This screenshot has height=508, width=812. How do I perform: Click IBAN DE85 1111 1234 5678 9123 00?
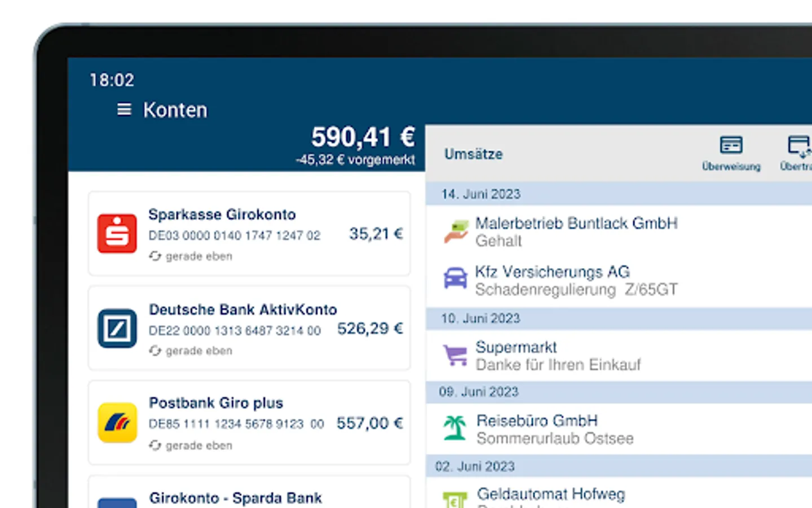[236, 424]
